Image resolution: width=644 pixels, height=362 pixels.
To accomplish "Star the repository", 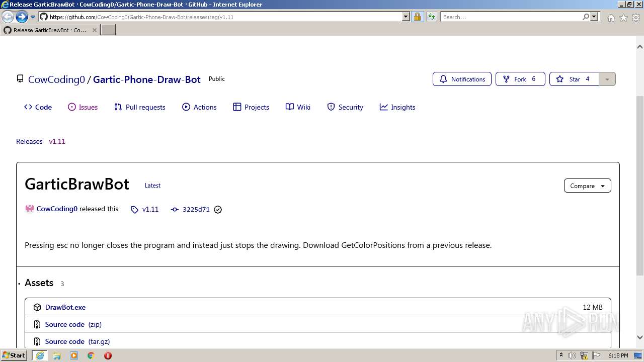I will click(574, 79).
